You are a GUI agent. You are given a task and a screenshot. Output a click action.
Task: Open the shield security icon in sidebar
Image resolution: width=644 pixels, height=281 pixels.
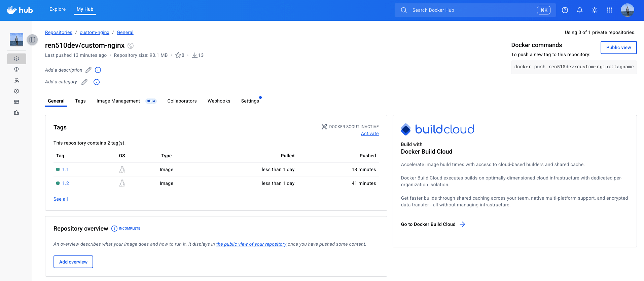coord(16,70)
